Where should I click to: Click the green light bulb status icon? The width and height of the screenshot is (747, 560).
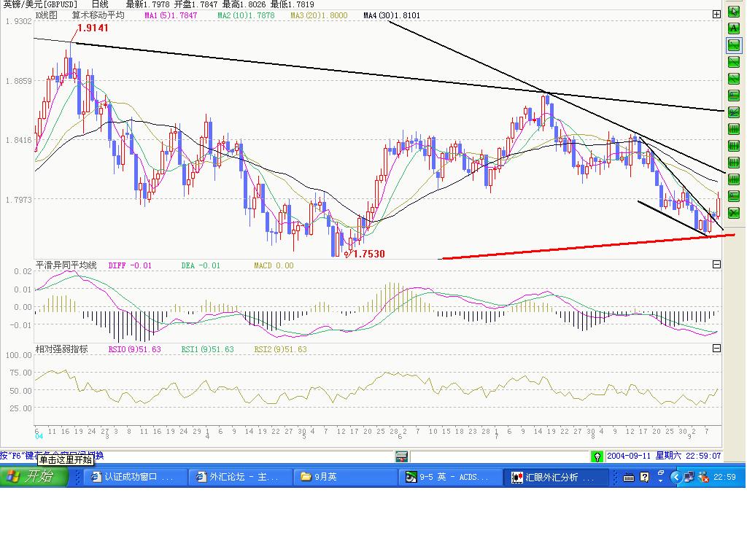(x=597, y=456)
